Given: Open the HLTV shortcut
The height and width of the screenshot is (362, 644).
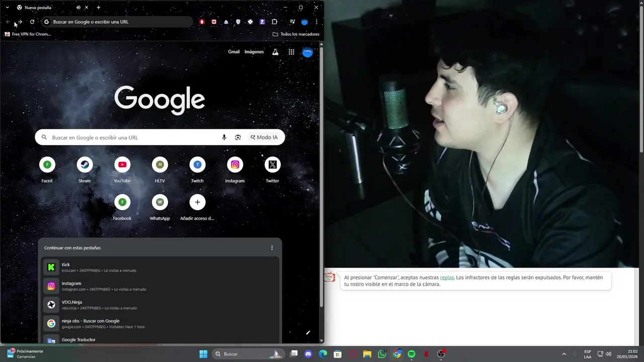Looking at the screenshot, I should pos(160,170).
